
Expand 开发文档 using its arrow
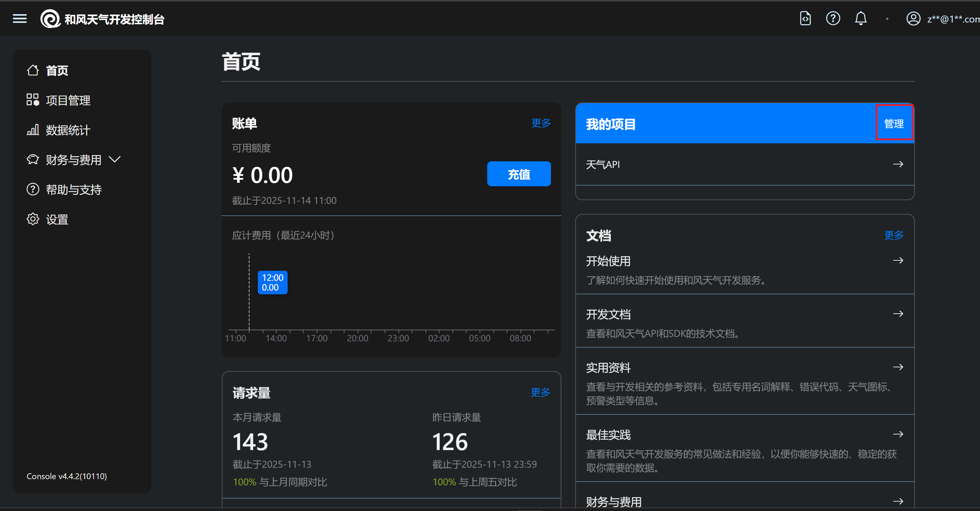tap(898, 313)
